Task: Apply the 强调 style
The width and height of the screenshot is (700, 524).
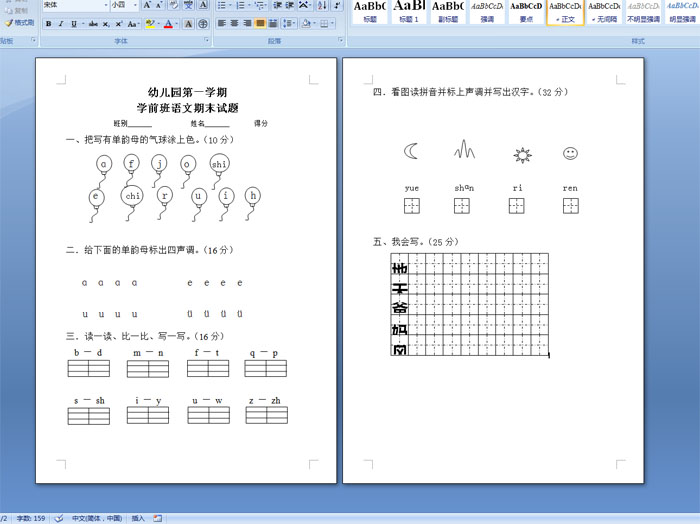Action: pos(487,12)
